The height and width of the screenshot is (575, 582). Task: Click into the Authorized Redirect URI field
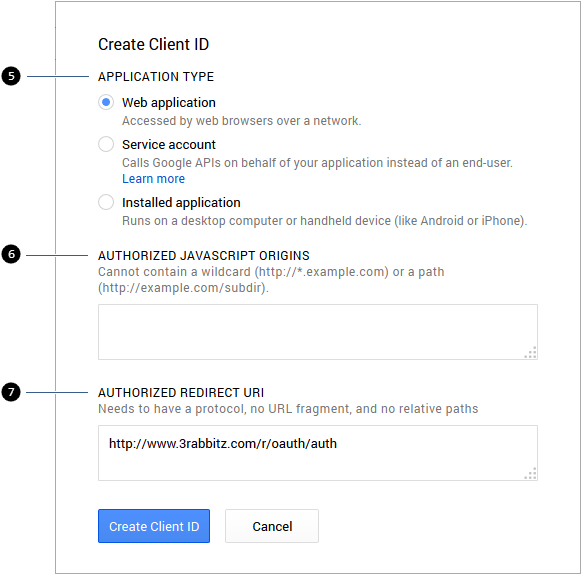point(318,453)
